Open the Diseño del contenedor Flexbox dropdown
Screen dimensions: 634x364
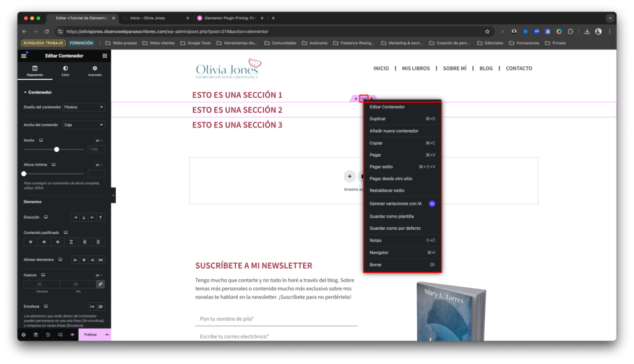pos(84,107)
